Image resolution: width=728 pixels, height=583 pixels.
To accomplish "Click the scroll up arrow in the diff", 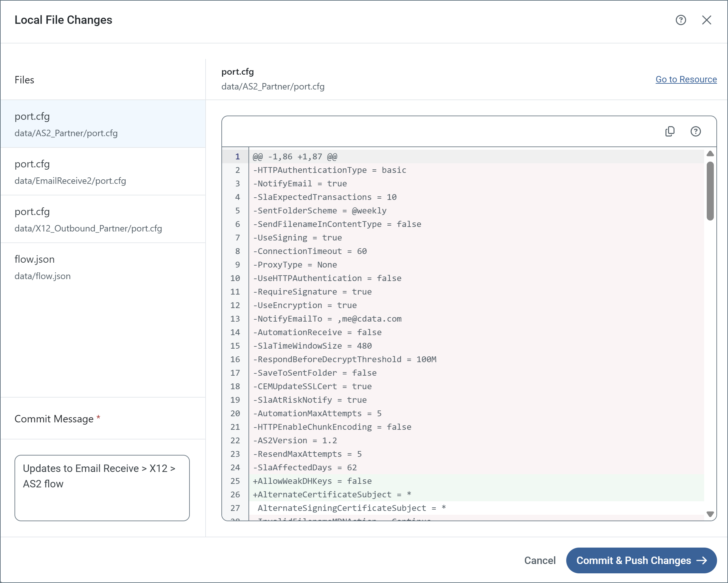I will click(710, 154).
